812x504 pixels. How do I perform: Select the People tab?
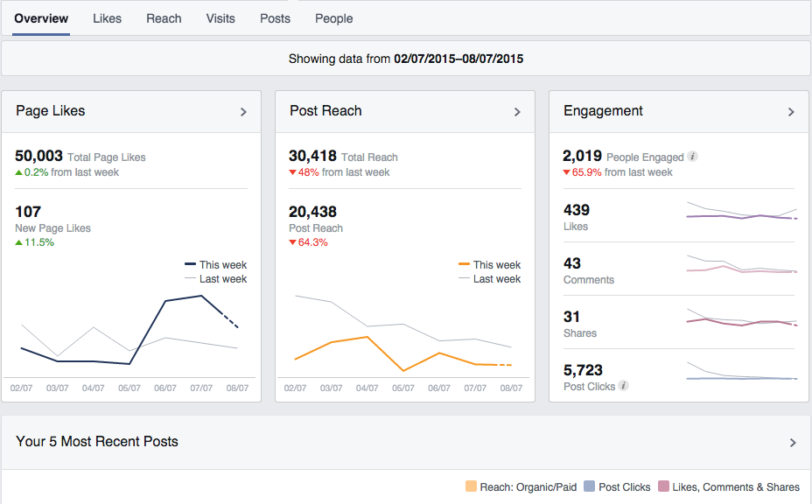coord(334,18)
